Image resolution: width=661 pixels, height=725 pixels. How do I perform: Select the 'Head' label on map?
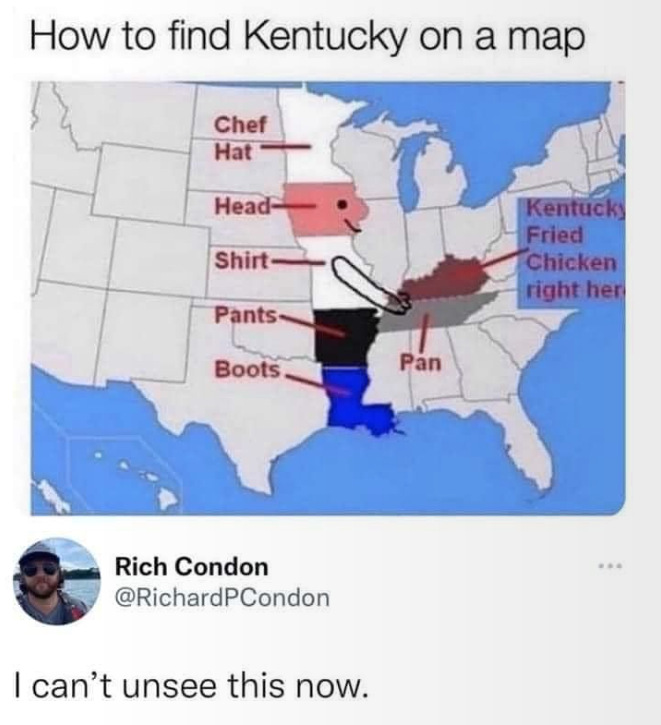coord(242,205)
